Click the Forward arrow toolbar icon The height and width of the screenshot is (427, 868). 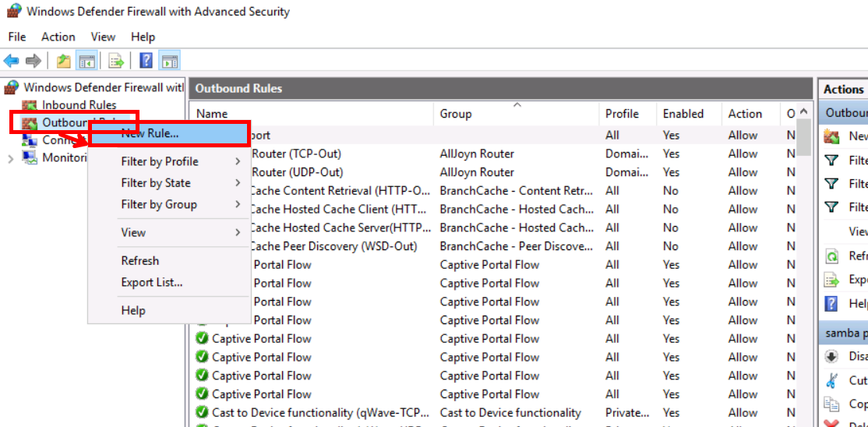point(34,60)
